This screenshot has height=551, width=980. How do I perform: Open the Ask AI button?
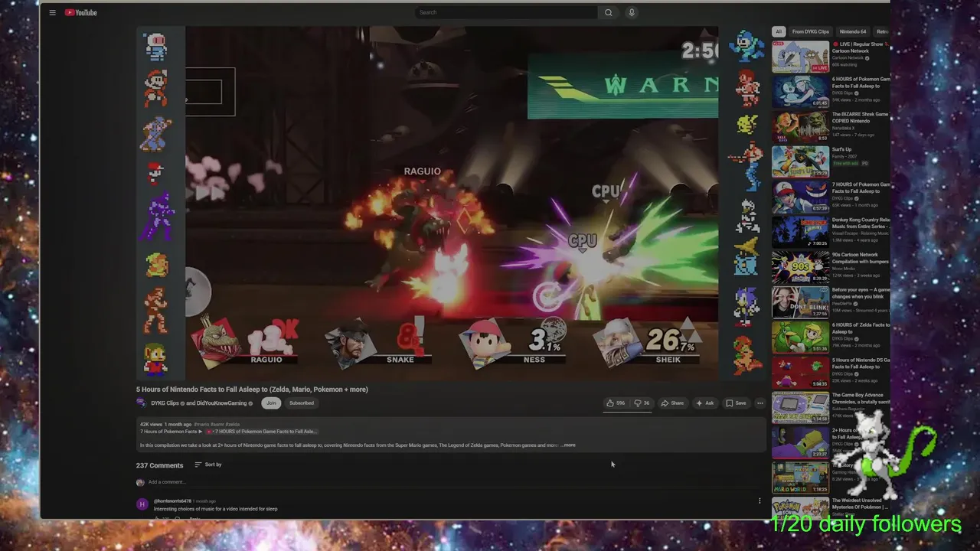tap(704, 403)
